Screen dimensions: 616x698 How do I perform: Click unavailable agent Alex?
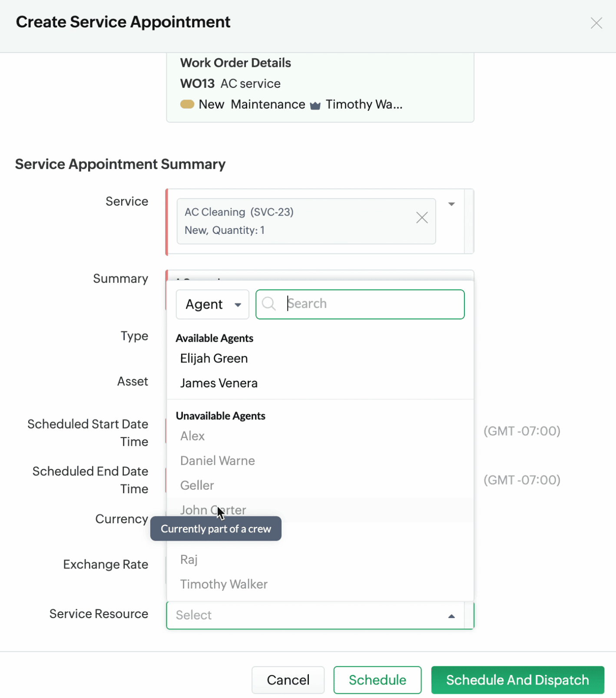pyautogui.click(x=192, y=436)
